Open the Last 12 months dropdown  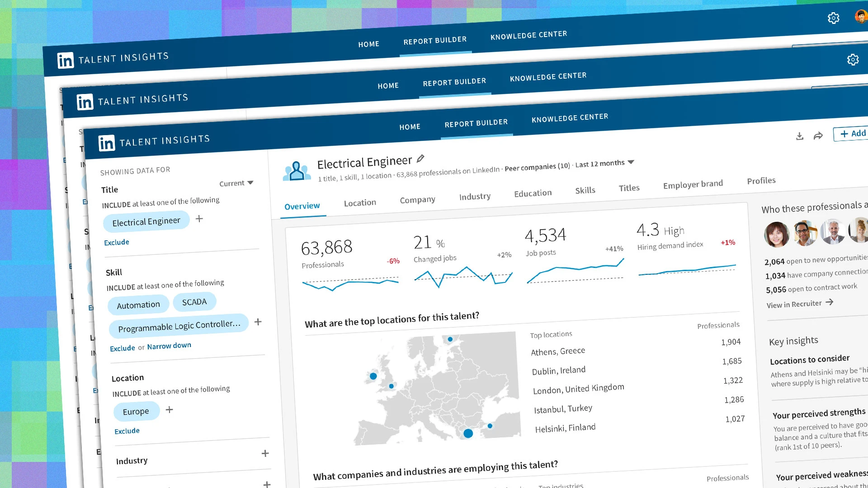(x=605, y=163)
